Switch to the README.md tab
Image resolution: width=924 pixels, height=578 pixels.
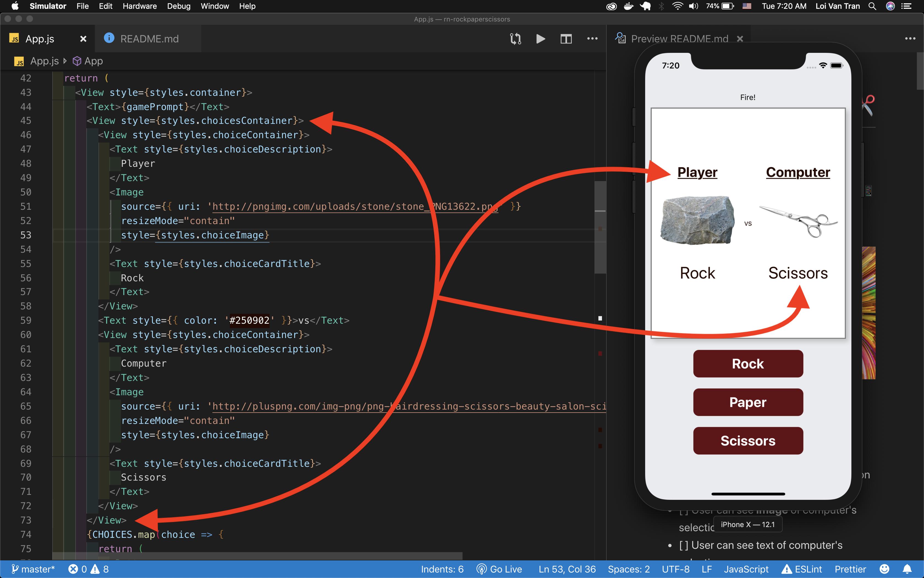click(x=149, y=39)
